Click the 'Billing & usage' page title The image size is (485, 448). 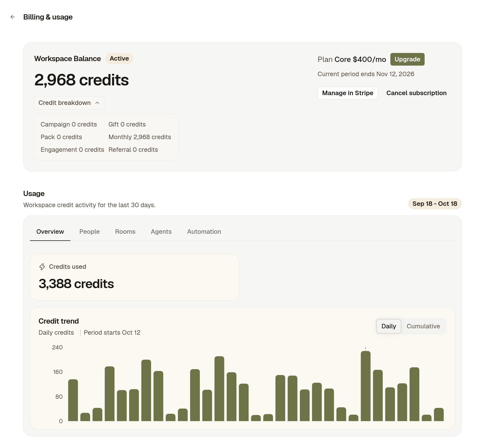click(x=48, y=17)
